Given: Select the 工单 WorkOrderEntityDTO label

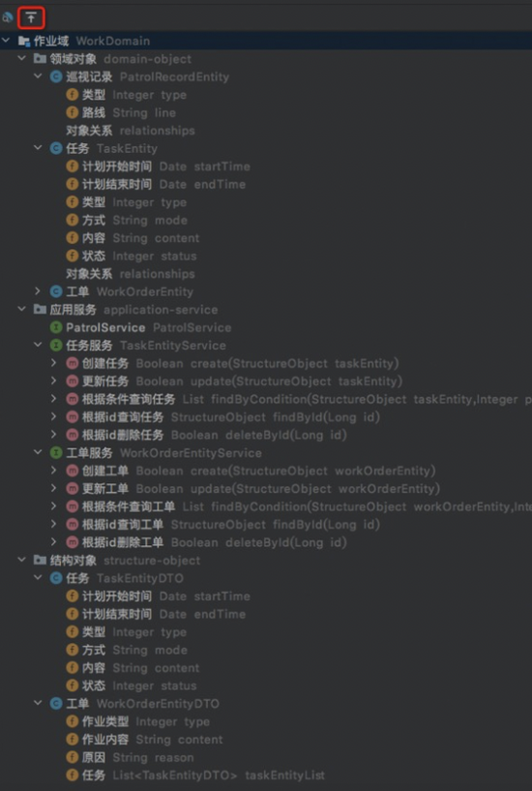Looking at the screenshot, I should [142, 704].
